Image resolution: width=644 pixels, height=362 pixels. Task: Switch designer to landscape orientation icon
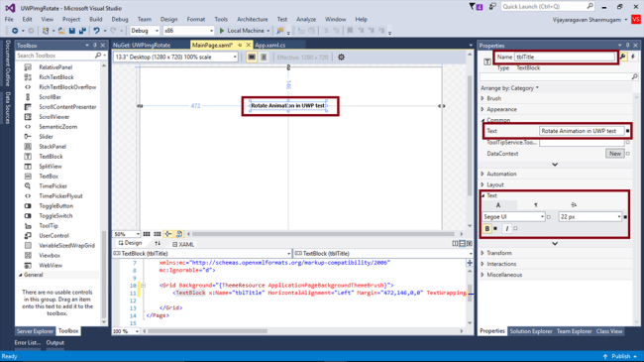(x=252, y=58)
